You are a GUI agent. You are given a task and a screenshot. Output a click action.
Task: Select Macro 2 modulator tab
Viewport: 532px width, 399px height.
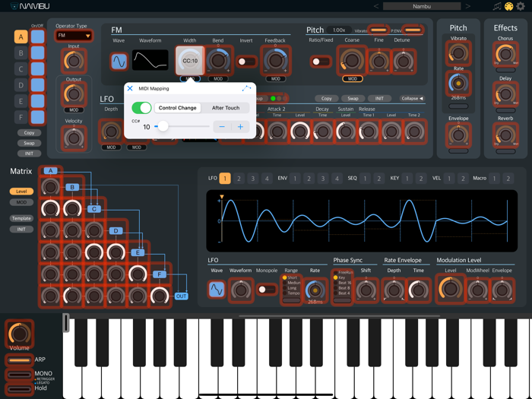click(x=508, y=178)
